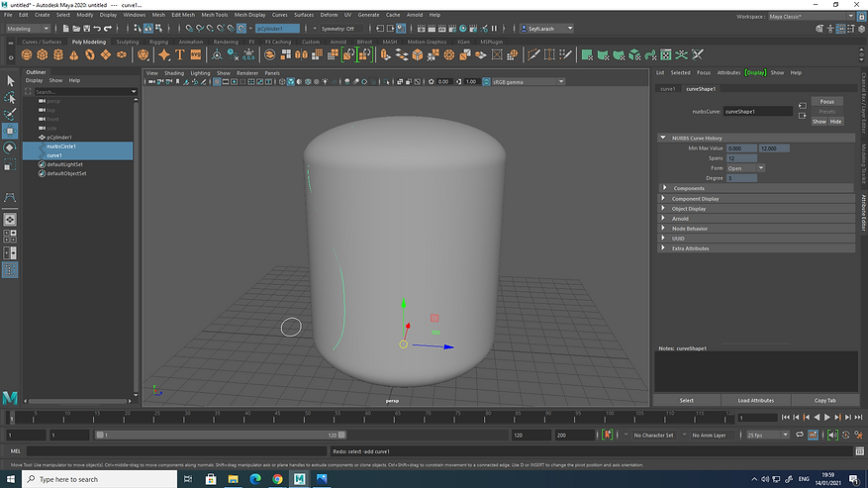Click the undo arrow icon
868x488 pixels.
pos(97,29)
